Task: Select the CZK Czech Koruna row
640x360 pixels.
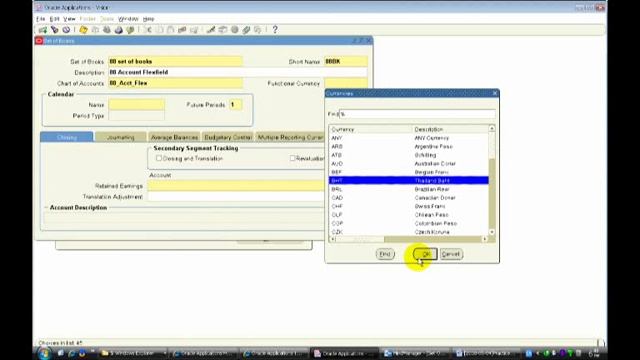Action: coord(409,232)
